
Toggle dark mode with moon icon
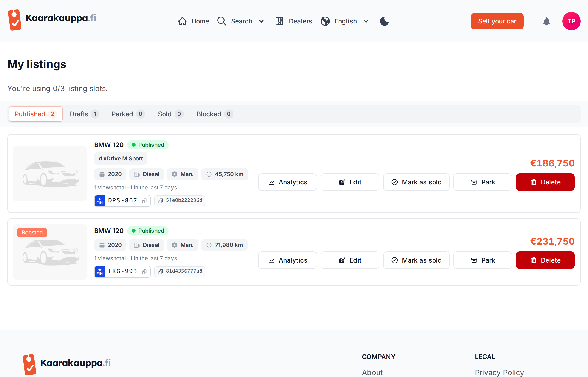(384, 21)
